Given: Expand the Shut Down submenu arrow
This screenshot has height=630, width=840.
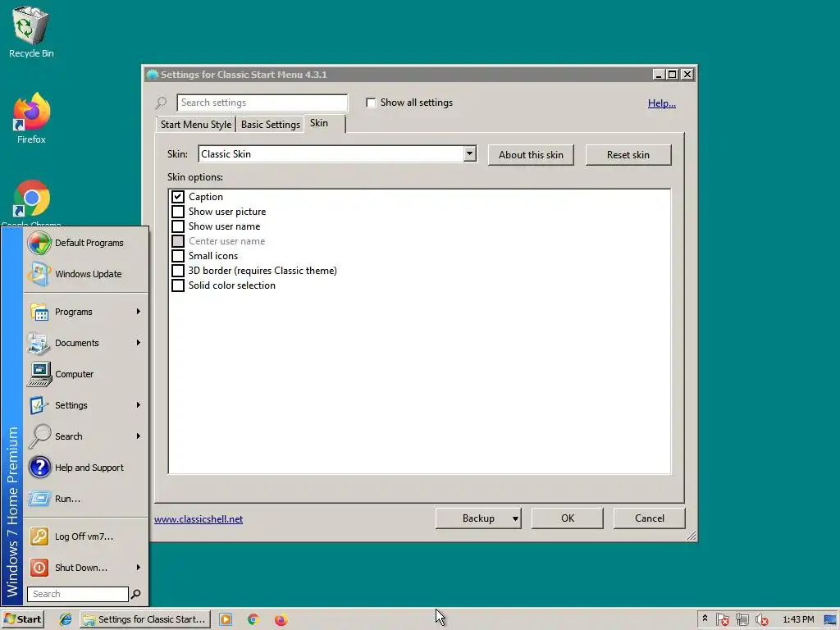Looking at the screenshot, I should (138, 568).
